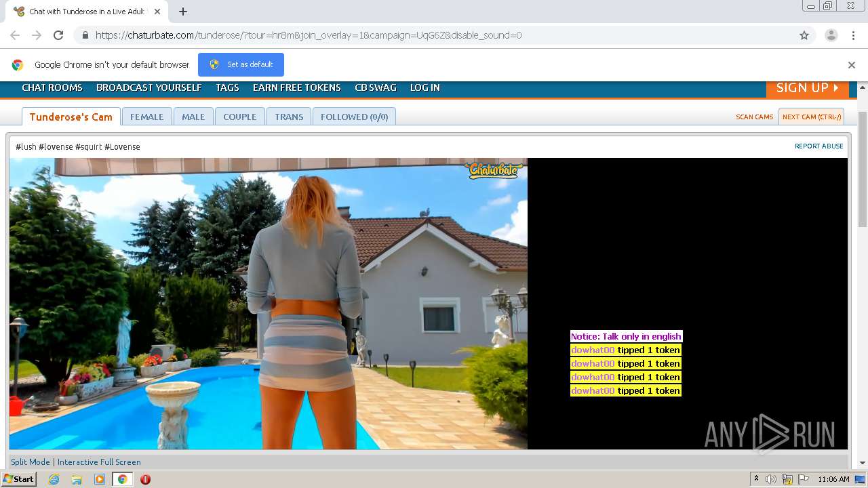Open the TAGS navigation item
The width and height of the screenshot is (868, 488).
click(x=227, y=87)
